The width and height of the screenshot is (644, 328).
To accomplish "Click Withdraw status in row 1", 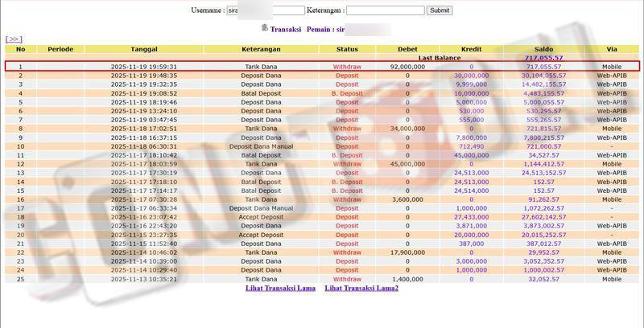I will pos(347,67).
